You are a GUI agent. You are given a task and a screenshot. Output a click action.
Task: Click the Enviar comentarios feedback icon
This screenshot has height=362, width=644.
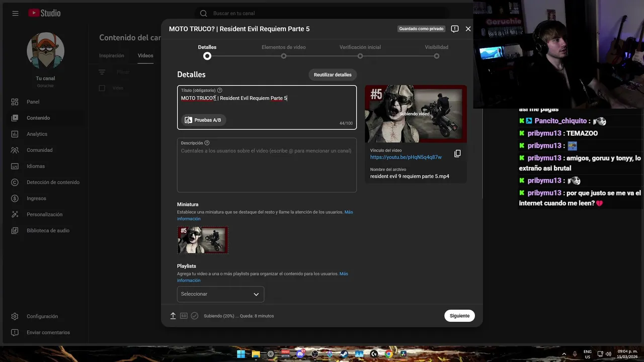coord(15,332)
